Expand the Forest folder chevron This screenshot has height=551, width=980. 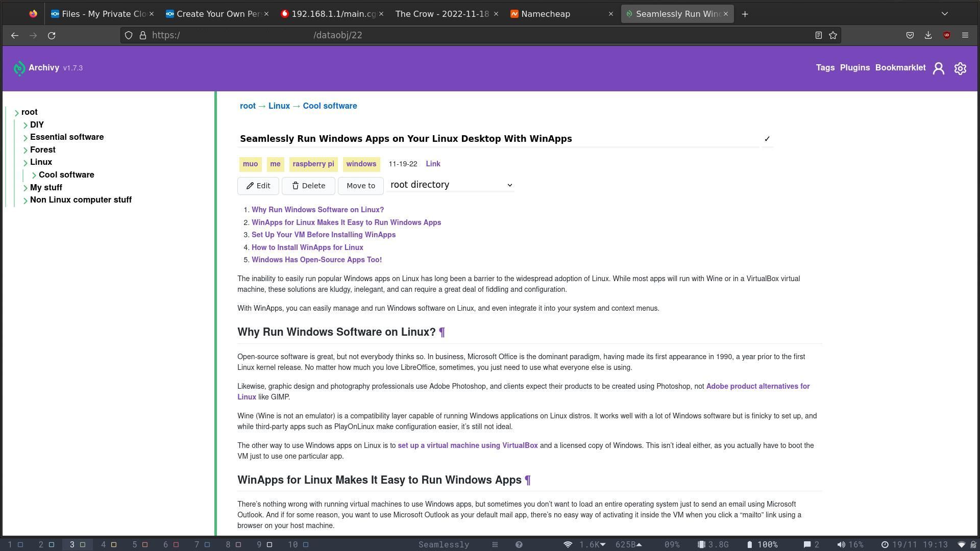[x=26, y=150]
